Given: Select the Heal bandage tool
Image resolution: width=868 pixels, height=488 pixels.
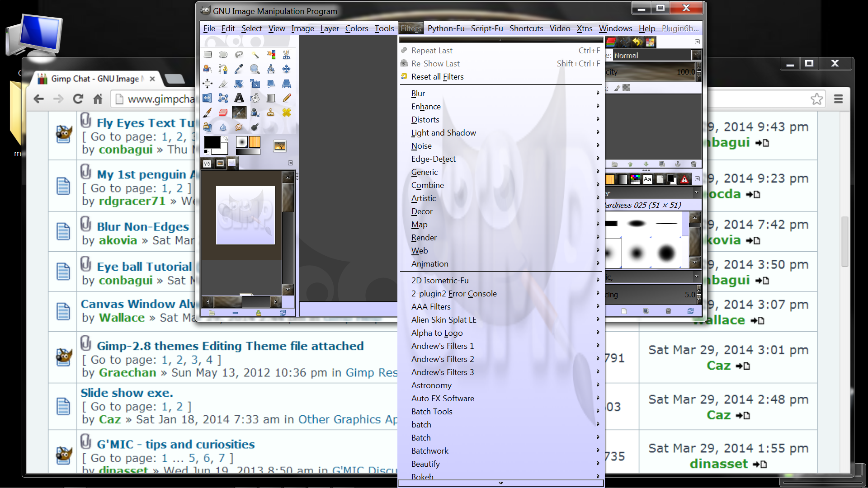Looking at the screenshot, I should coord(286,113).
